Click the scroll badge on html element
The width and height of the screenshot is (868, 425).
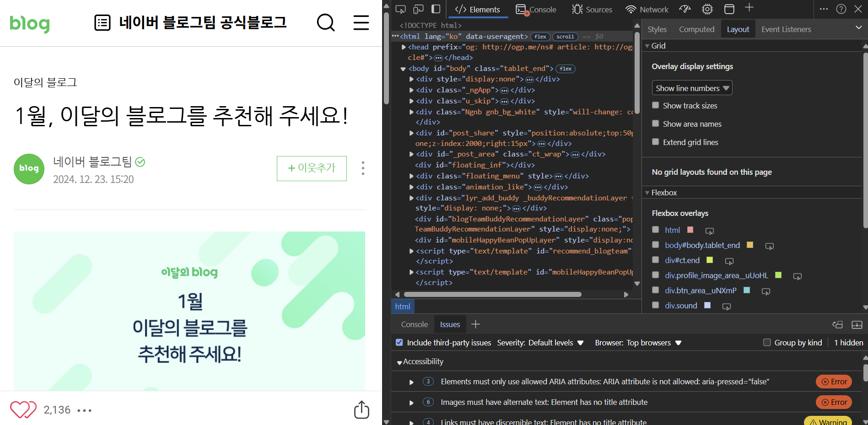click(x=565, y=37)
